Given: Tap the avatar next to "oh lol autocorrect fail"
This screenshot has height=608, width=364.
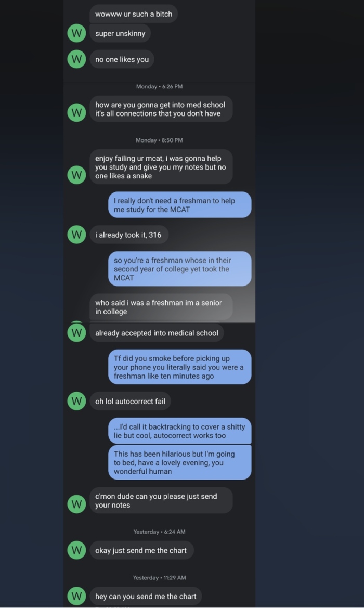Looking at the screenshot, I should pyautogui.click(x=76, y=401).
